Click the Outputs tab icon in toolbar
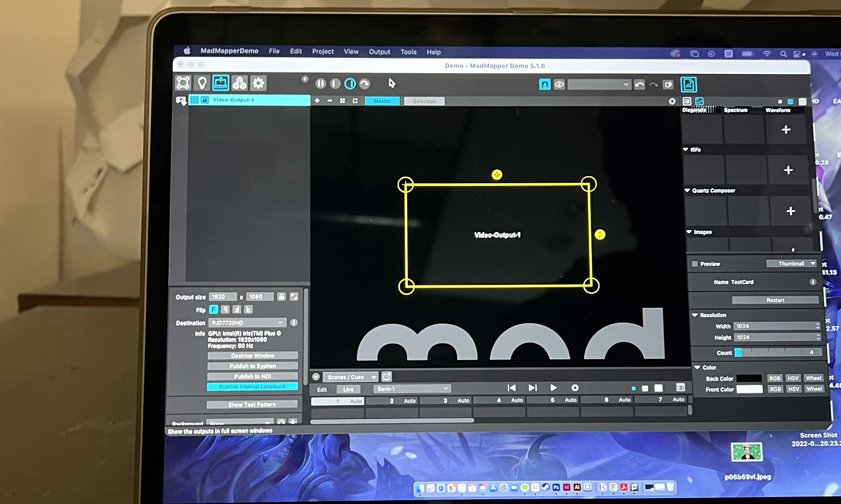The height and width of the screenshot is (504, 841). pyautogui.click(x=221, y=83)
